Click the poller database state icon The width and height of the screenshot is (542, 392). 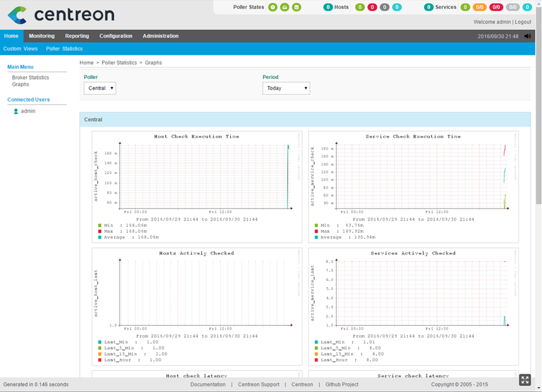[x=297, y=8]
